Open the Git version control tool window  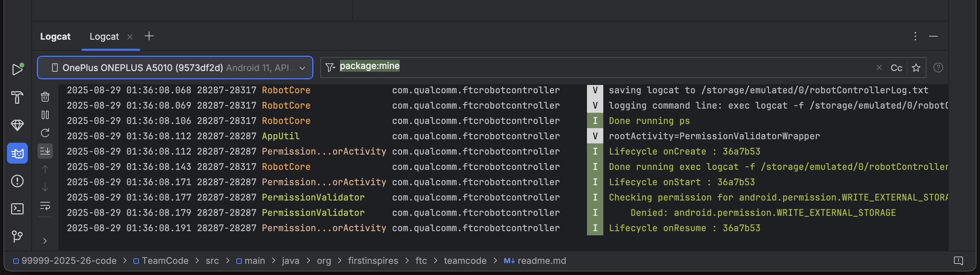point(17,236)
